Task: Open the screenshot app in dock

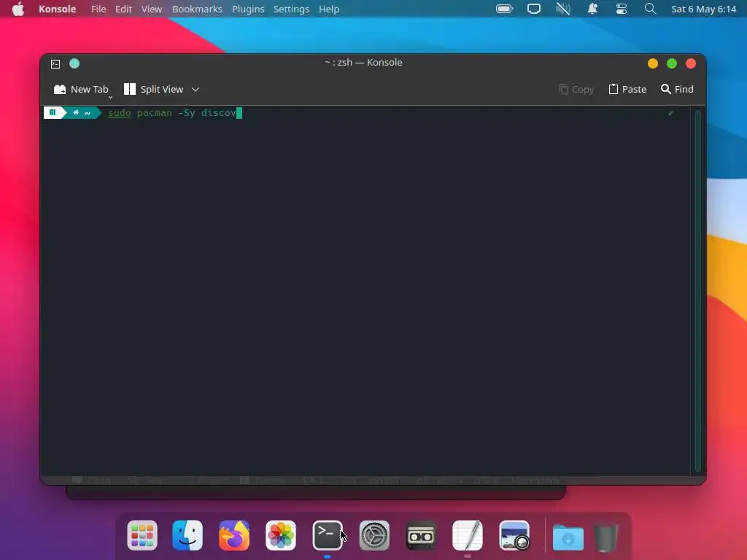Action: 514,535
